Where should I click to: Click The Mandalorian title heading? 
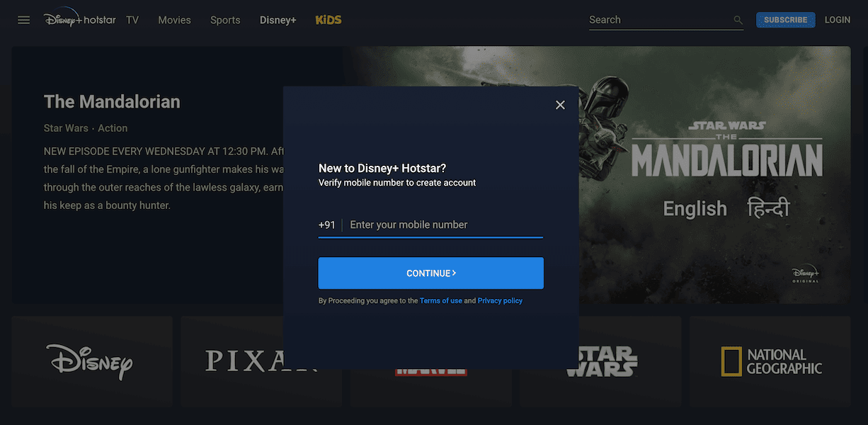click(x=112, y=102)
